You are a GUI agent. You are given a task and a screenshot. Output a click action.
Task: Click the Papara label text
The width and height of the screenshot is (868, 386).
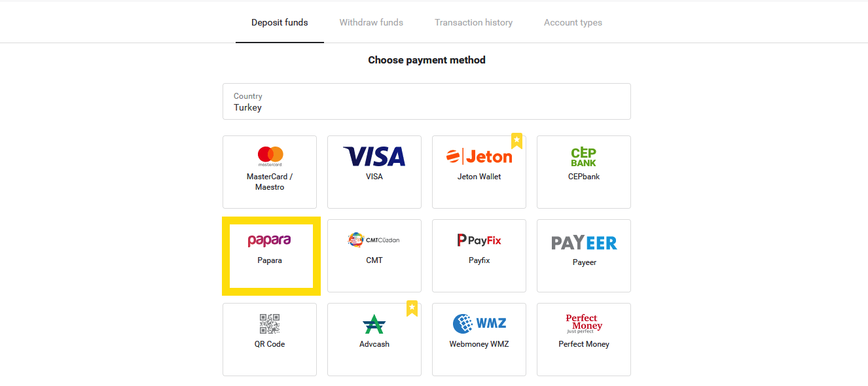[x=270, y=260]
